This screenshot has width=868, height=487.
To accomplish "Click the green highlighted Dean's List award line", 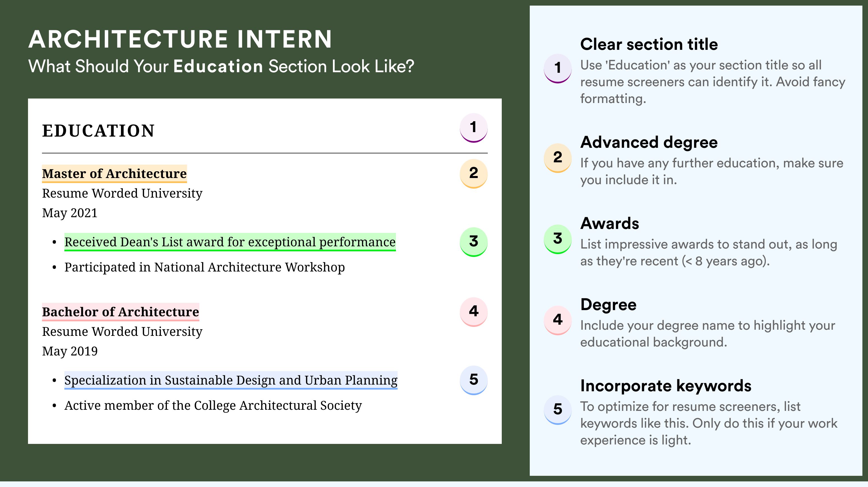I will (230, 242).
